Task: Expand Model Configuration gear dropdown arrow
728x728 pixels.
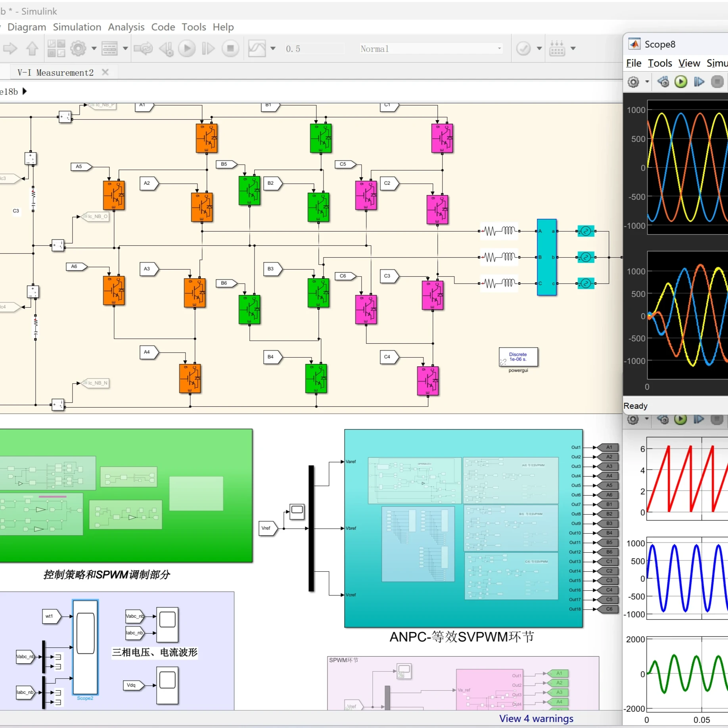Action: [94, 48]
